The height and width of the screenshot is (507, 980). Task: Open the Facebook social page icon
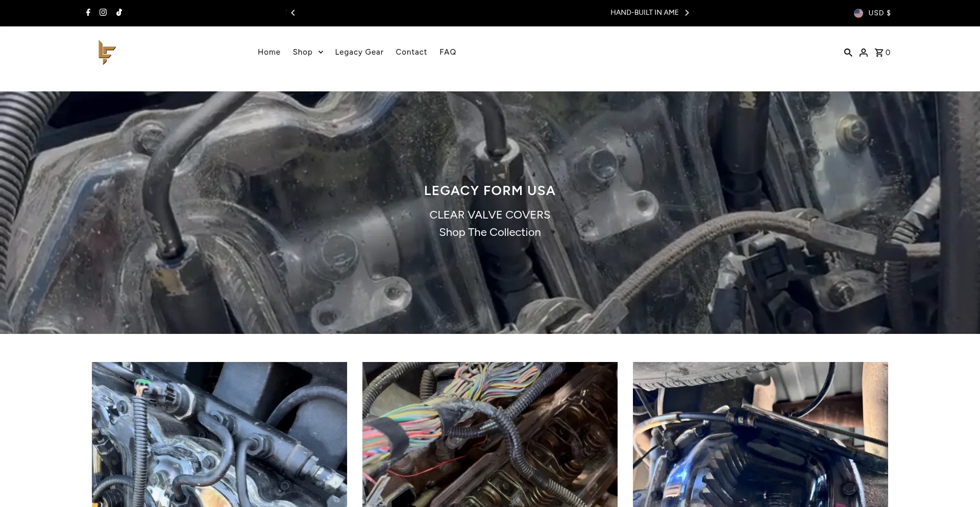coord(88,12)
